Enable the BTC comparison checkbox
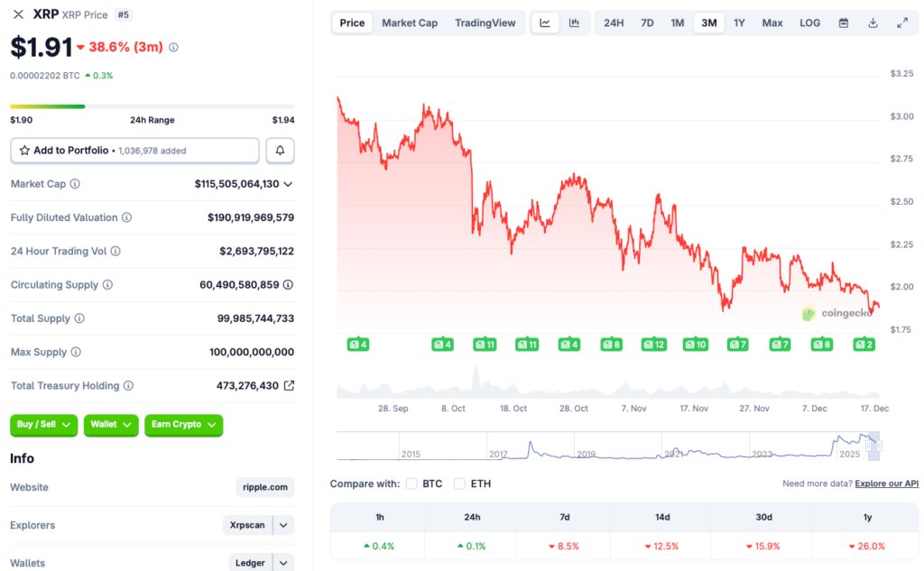Image resolution: width=924 pixels, height=571 pixels. [x=411, y=484]
